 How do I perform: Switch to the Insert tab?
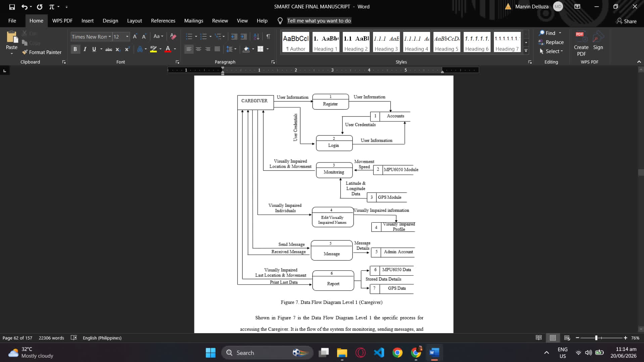point(87,21)
